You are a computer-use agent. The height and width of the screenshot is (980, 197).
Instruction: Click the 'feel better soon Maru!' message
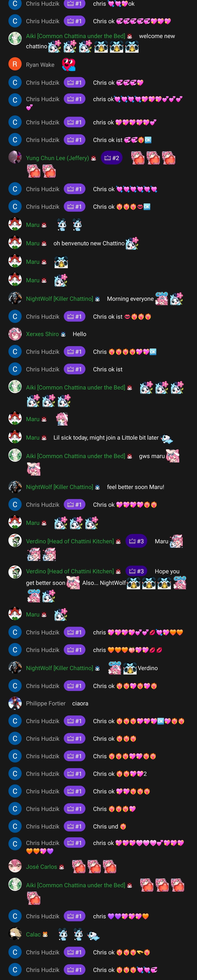coord(136,487)
